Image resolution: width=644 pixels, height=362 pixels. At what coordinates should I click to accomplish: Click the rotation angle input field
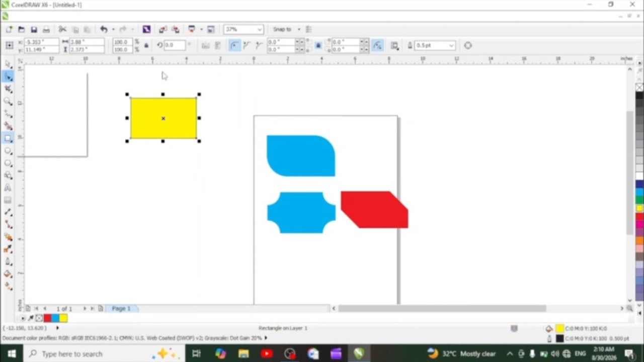pos(175,45)
